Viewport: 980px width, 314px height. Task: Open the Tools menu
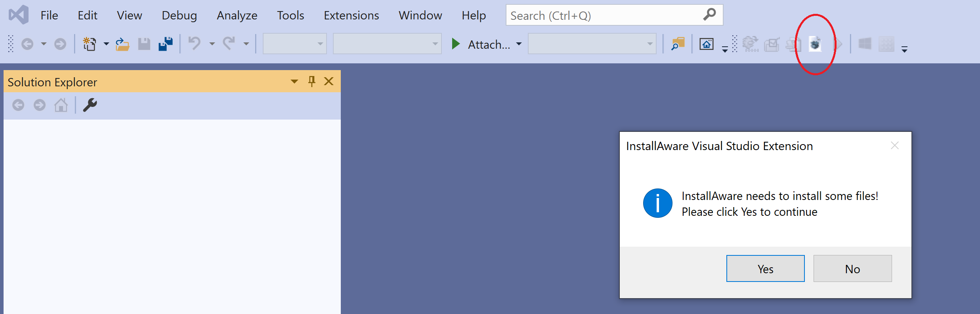pyautogui.click(x=290, y=15)
